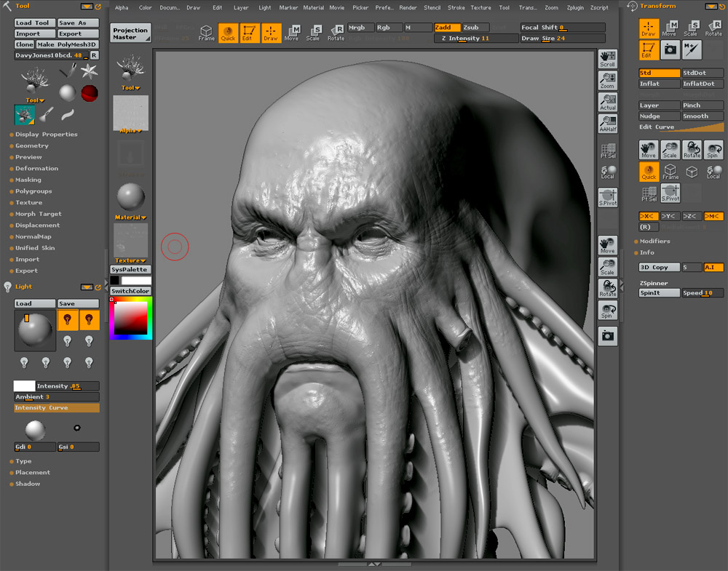
Task: Toggle the A.I button in Transform panel
Action: point(713,267)
